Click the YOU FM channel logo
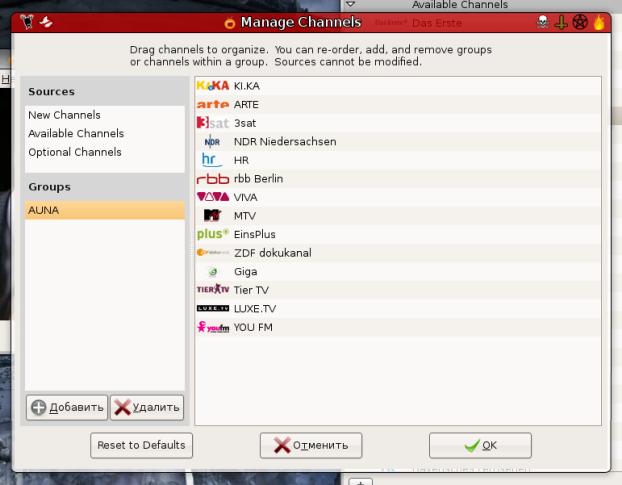 213,327
